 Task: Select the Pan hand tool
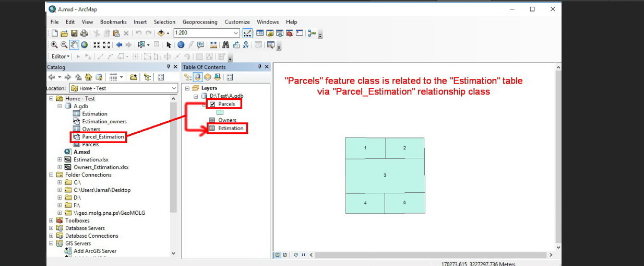pos(74,45)
